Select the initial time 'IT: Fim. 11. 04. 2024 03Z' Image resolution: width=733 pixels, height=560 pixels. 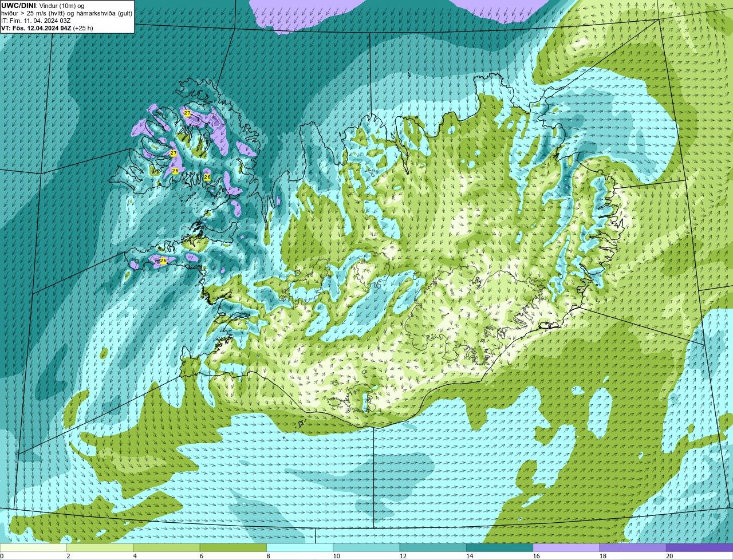click(36, 20)
